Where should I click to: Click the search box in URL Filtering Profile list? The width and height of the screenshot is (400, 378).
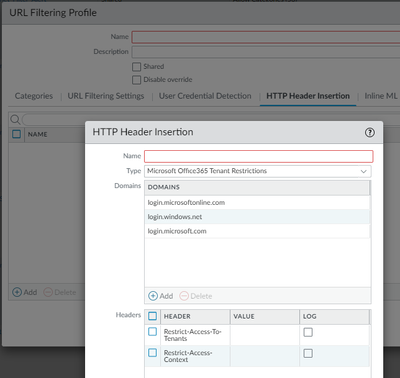[x=211, y=119]
